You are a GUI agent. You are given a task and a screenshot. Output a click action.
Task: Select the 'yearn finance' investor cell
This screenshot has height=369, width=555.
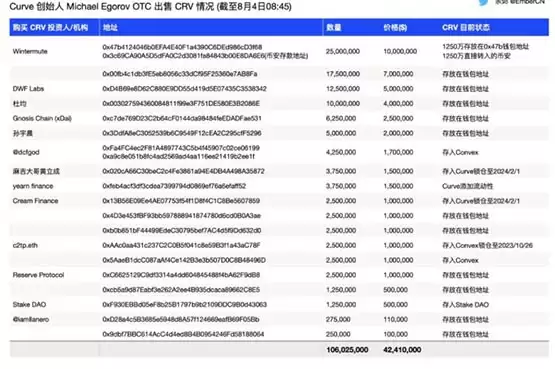[33, 186]
